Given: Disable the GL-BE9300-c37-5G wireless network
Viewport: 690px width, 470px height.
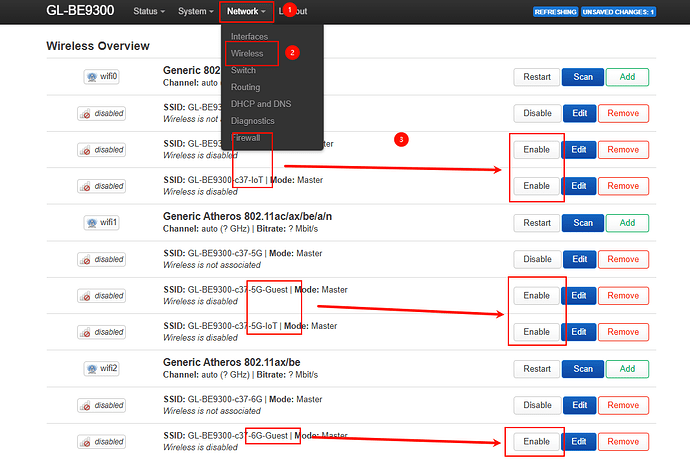Looking at the screenshot, I should (x=536, y=259).
